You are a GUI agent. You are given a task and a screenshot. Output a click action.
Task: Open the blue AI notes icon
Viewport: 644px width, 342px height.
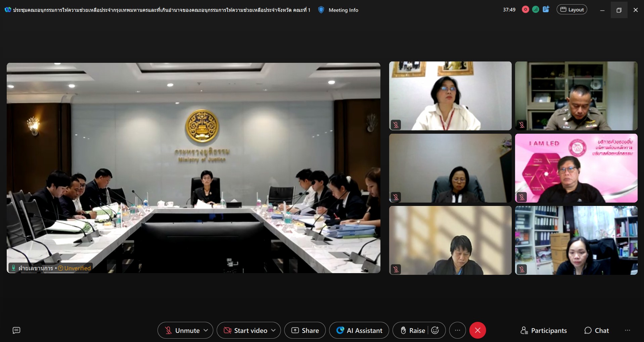546,9
